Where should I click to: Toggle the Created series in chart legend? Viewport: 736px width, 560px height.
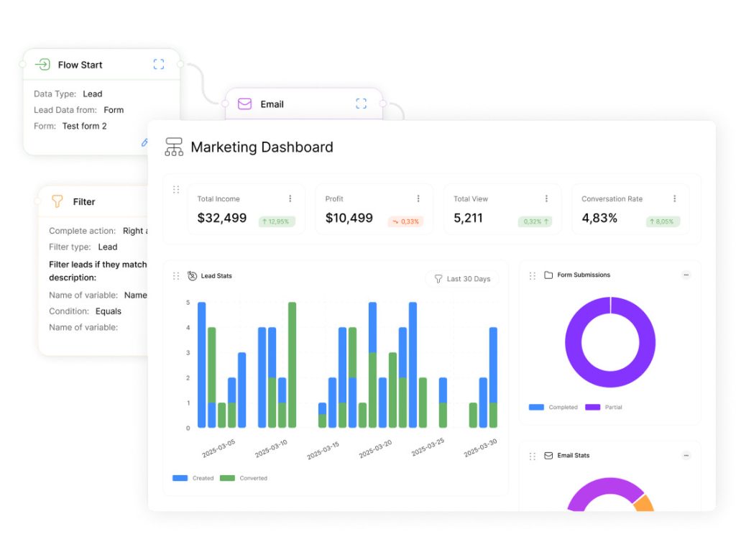click(x=193, y=478)
